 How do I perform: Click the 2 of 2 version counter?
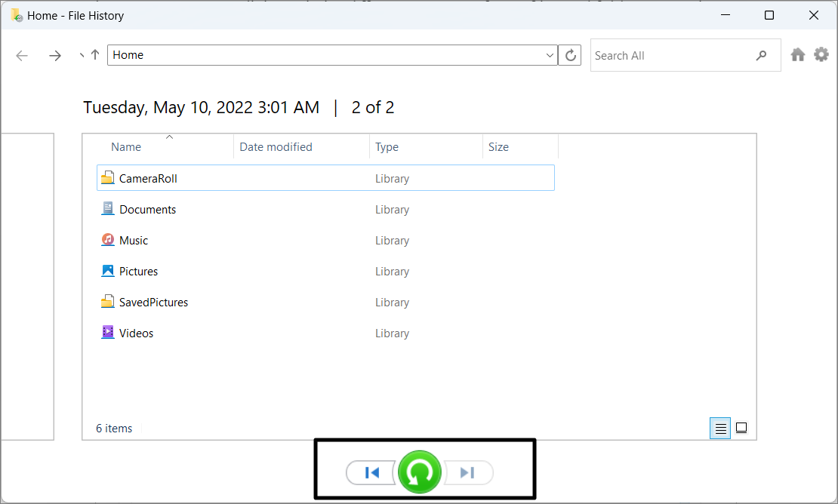pyautogui.click(x=372, y=107)
